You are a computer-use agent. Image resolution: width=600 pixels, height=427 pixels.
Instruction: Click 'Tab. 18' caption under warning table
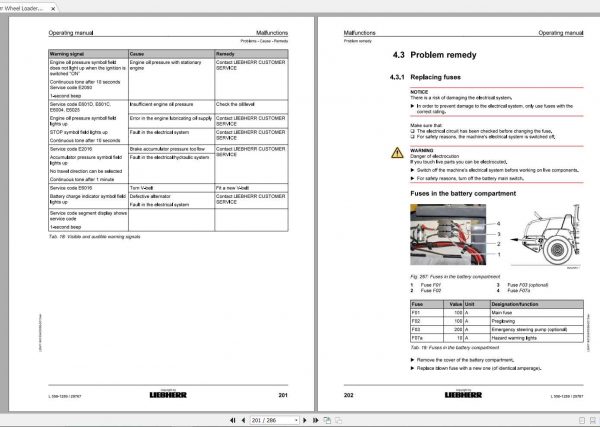94,237
